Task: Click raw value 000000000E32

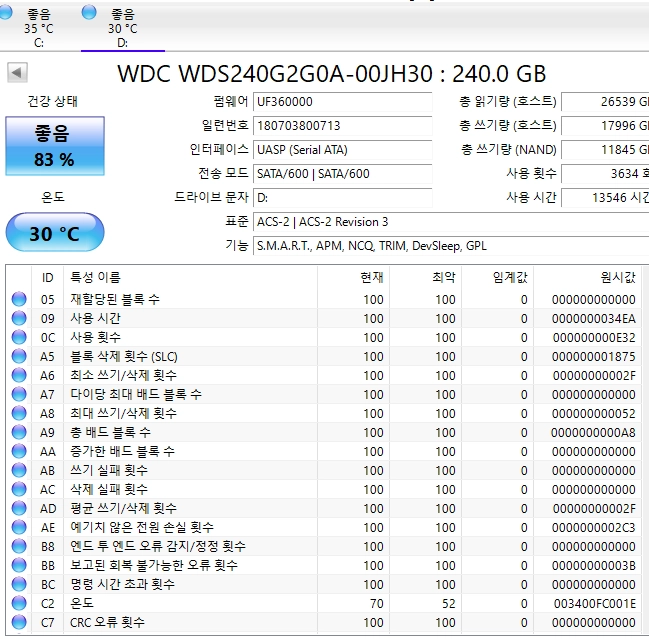Action: pyautogui.click(x=594, y=338)
